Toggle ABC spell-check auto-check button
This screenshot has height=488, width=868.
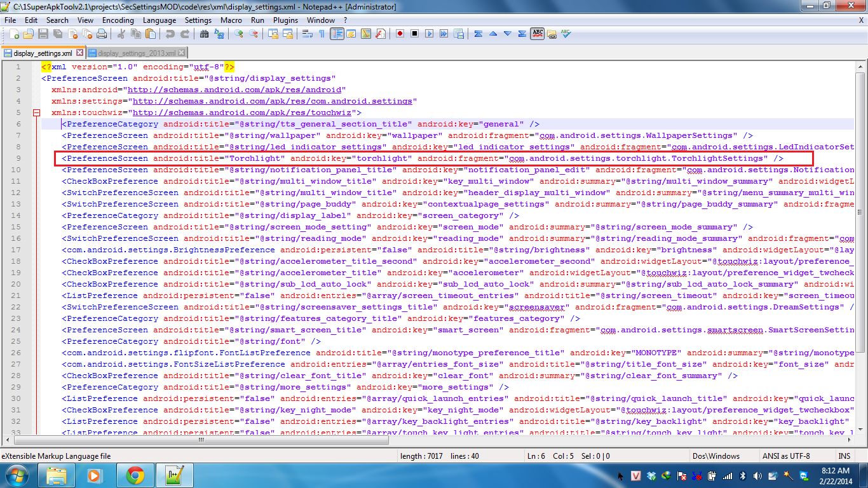click(x=538, y=34)
